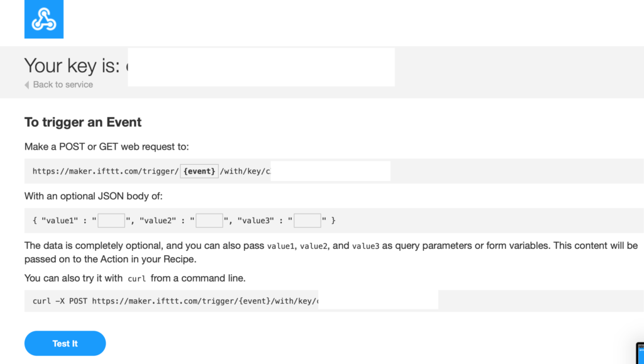Image resolution: width=644 pixels, height=364 pixels.
Task: Click the redacted key area in the header
Action: (x=261, y=67)
